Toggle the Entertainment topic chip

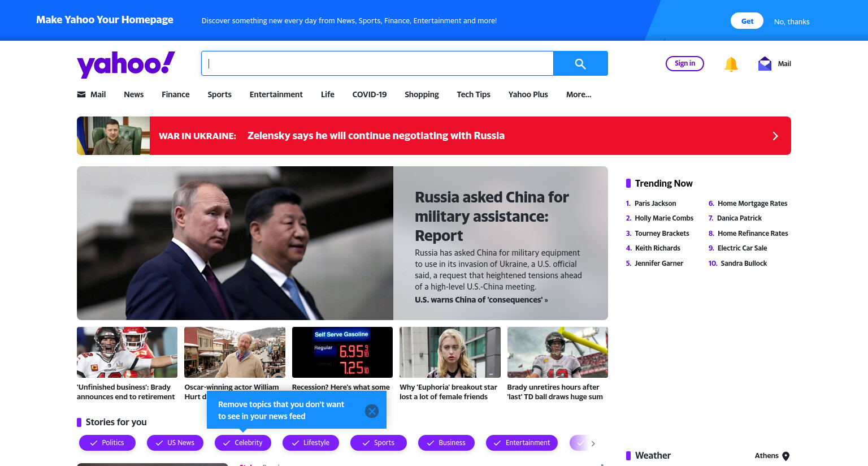coord(522,443)
